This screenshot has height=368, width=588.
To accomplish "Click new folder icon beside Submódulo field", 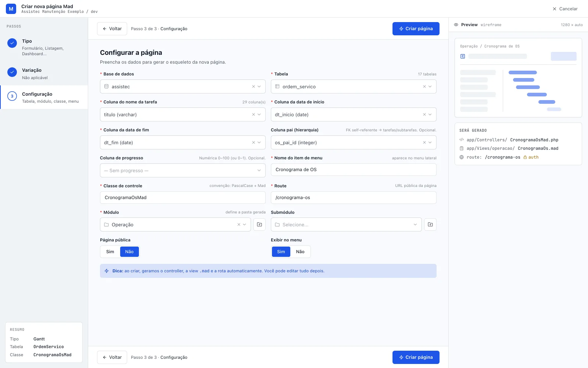I will 430,224.
